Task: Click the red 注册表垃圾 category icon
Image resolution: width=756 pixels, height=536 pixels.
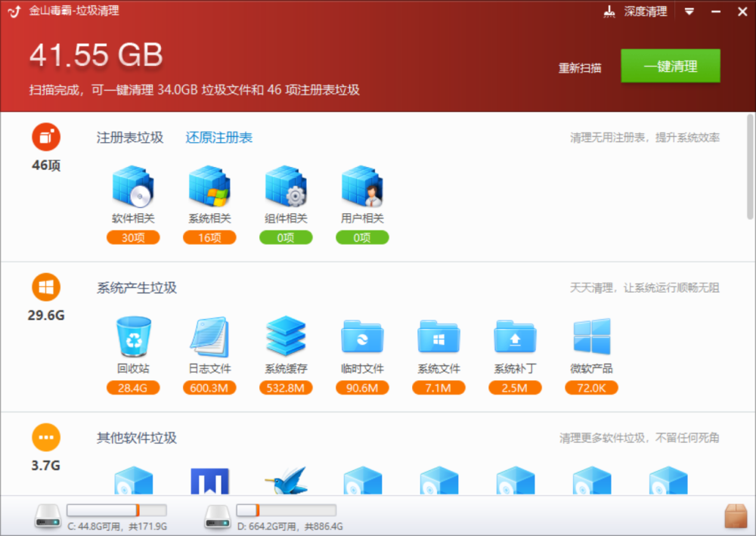Action: [46, 137]
